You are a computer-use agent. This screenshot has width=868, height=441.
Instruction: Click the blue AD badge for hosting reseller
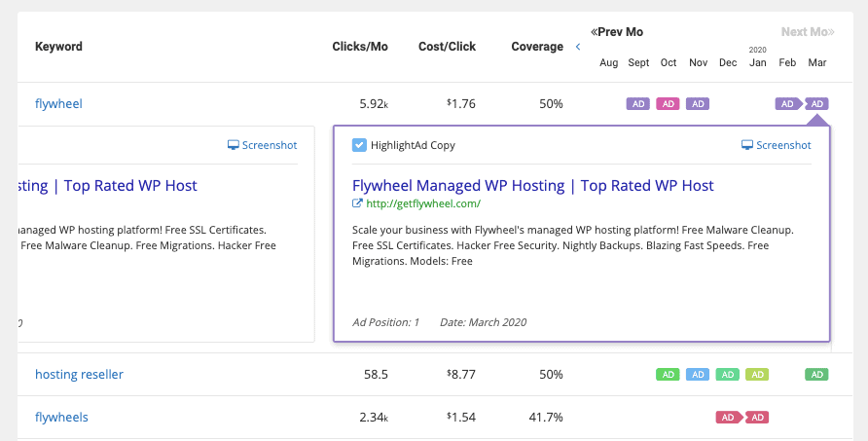698,375
